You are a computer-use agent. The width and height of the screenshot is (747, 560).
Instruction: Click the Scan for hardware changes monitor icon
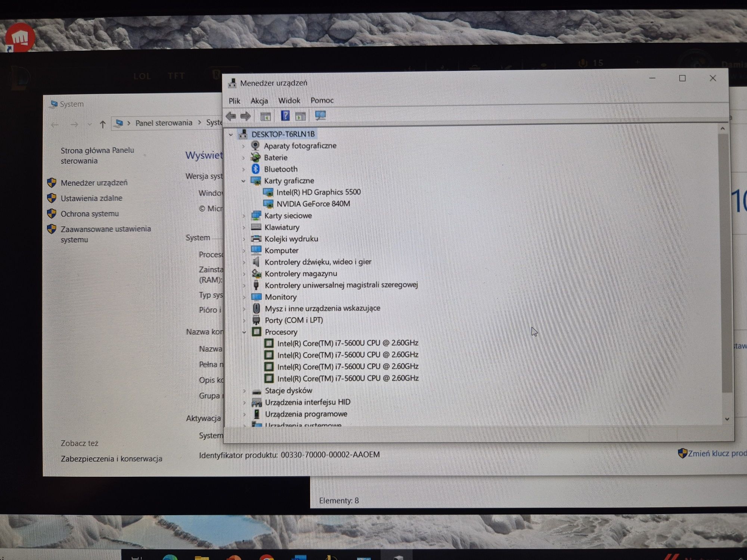[320, 116]
